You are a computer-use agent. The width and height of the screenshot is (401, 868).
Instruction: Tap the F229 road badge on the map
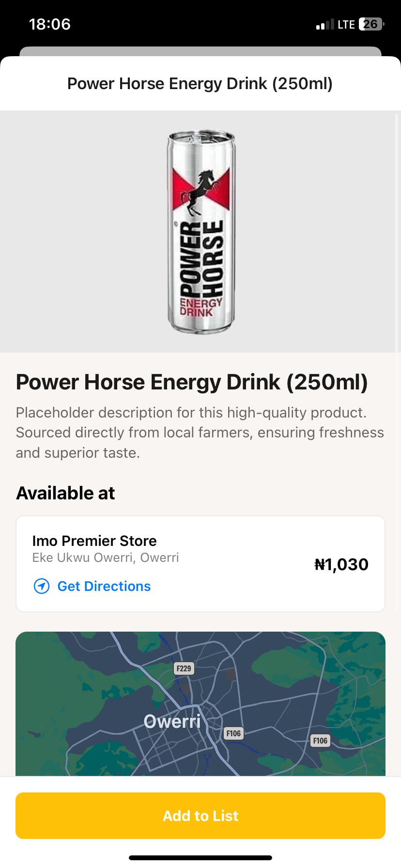184,668
